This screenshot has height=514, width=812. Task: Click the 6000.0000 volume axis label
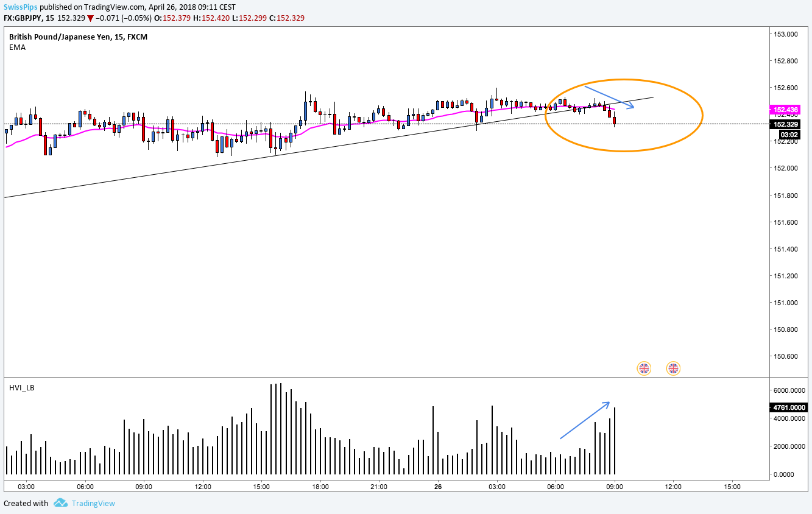pyautogui.click(x=789, y=390)
